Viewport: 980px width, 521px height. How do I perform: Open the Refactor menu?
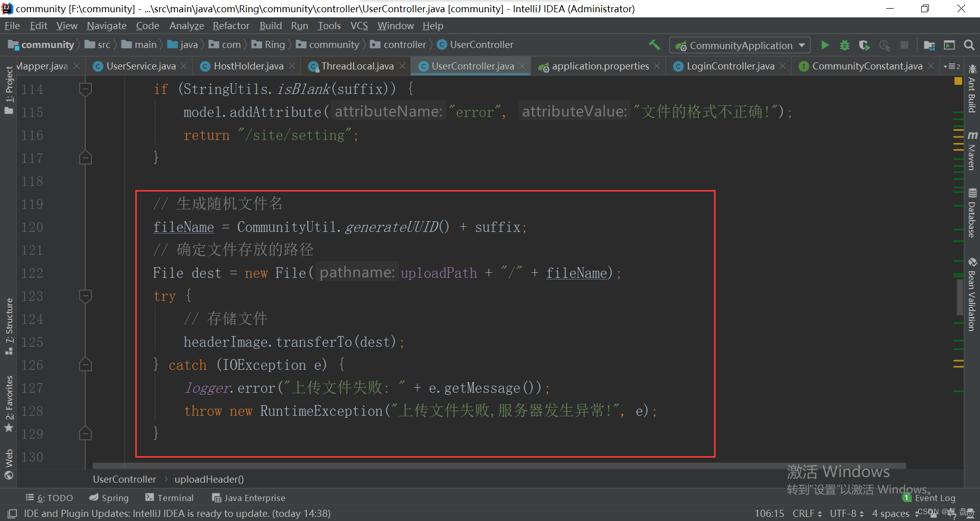click(x=231, y=26)
